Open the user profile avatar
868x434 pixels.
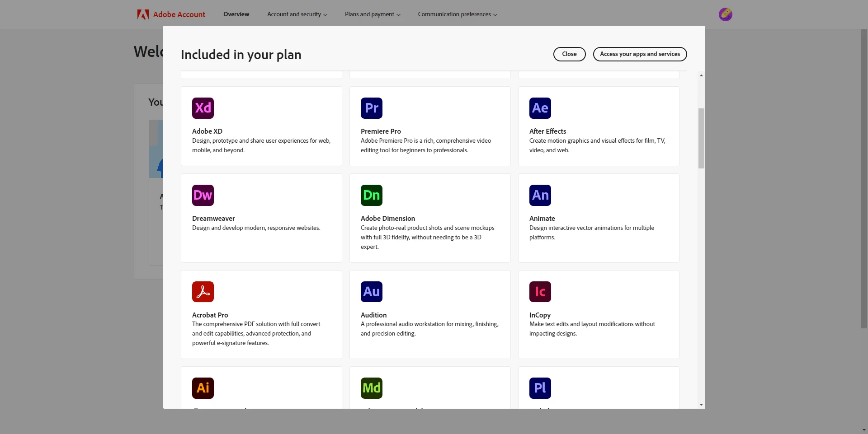click(726, 14)
